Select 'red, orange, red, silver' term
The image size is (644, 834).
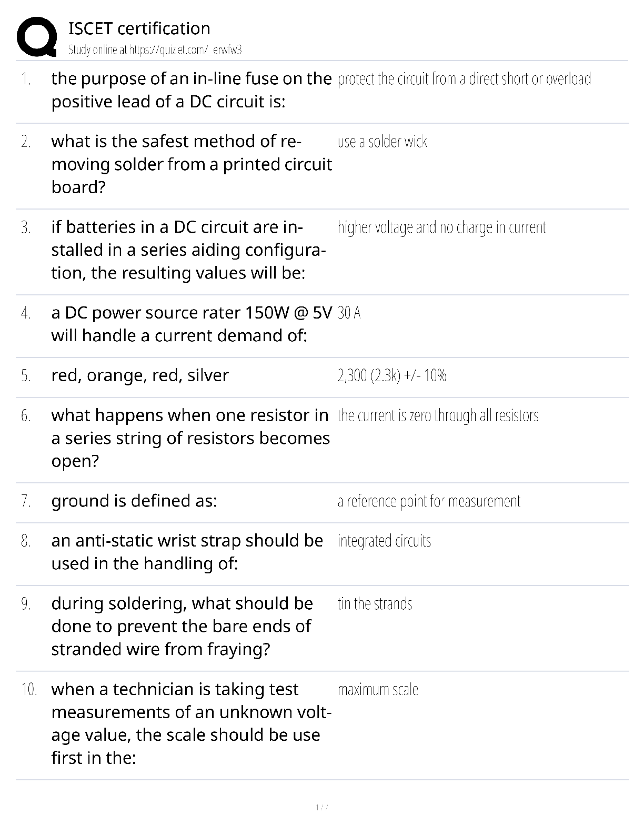pyautogui.click(x=140, y=375)
